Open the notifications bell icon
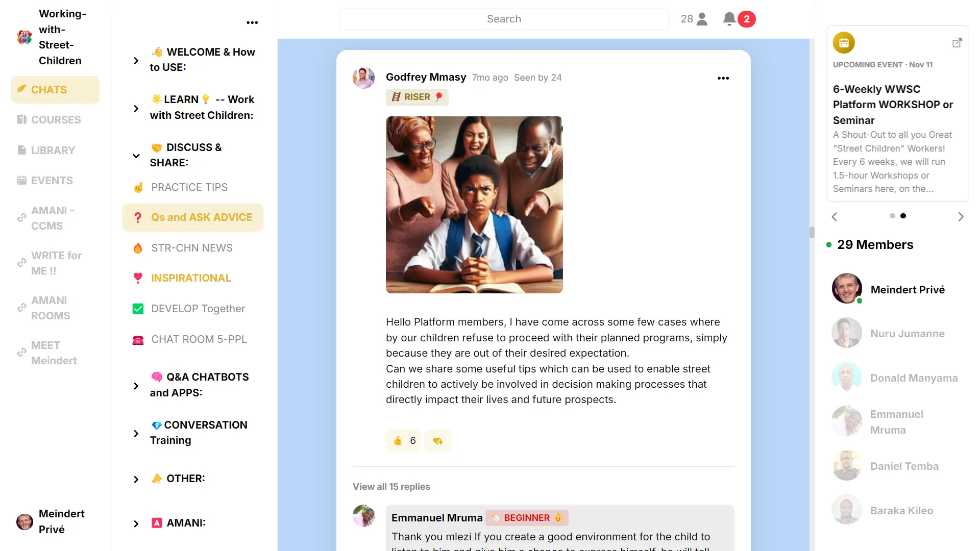This screenshot has width=980, height=551. tap(729, 19)
